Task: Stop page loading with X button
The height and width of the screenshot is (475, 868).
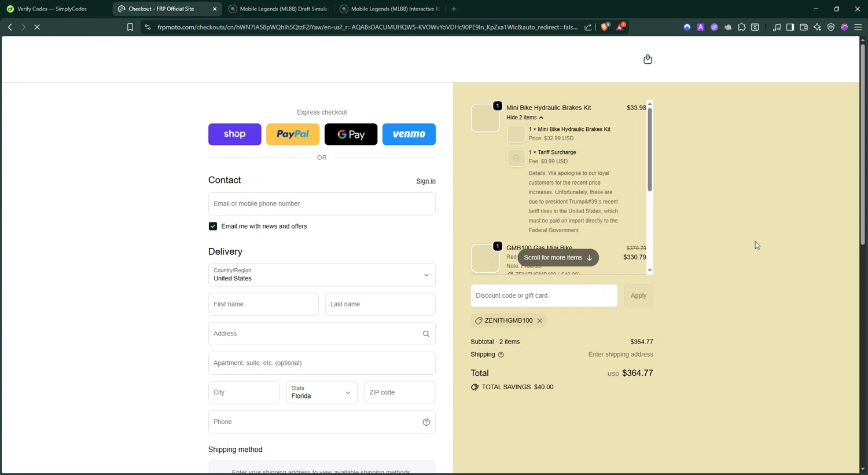Action: tap(37, 27)
